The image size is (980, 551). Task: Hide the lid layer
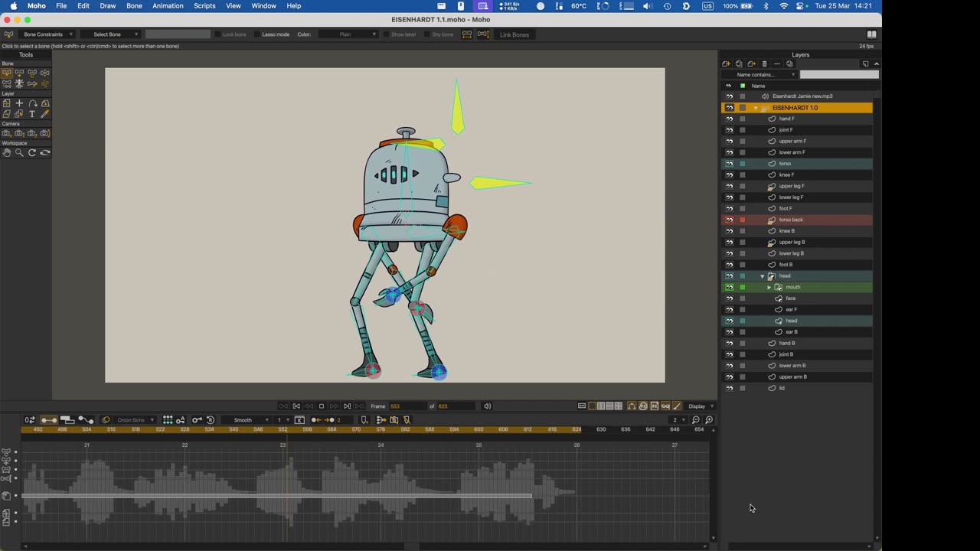tap(729, 388)
